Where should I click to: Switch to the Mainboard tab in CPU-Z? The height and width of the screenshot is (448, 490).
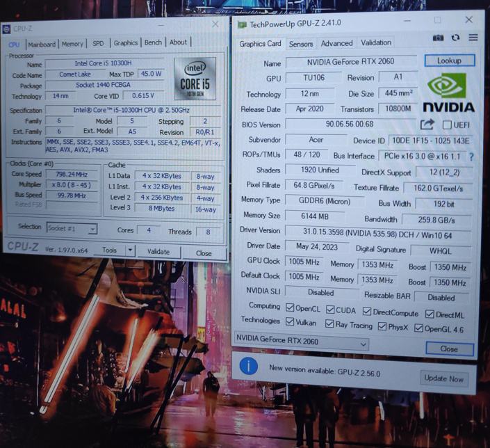(x=42, y=45)
